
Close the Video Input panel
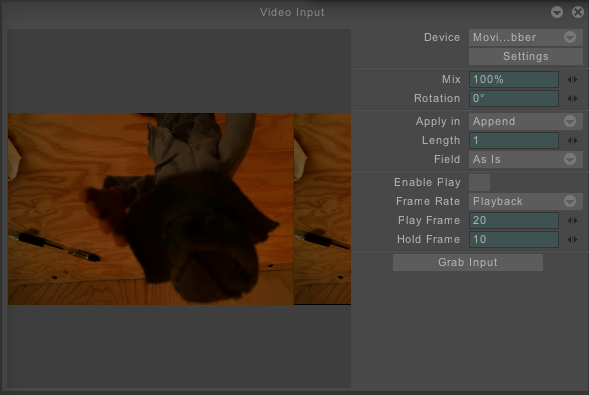tap(578, 12)
